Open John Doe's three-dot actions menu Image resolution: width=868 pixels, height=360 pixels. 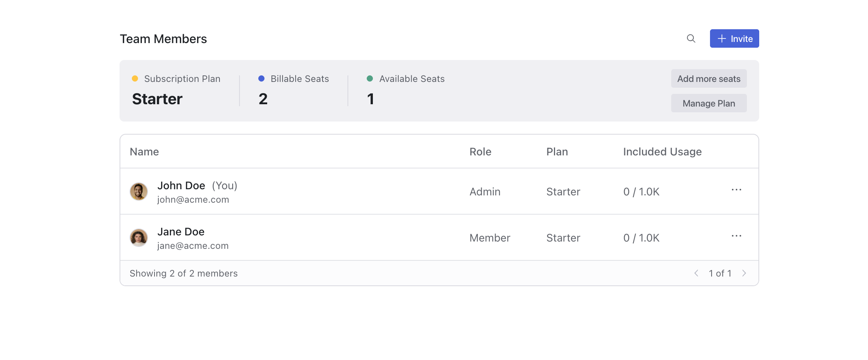(736, 190)
